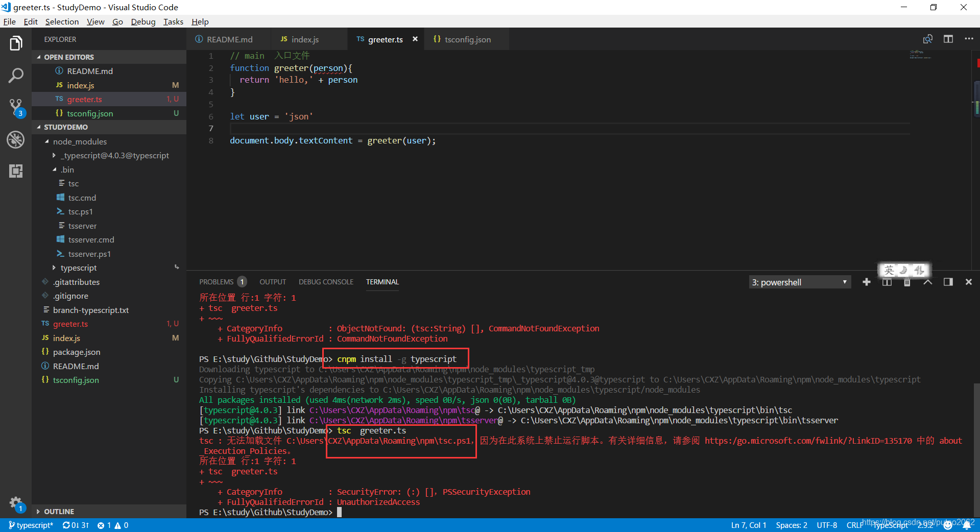Create a new terminal with the plus icon
Screen dimensions: 980x532
point(867,282)
